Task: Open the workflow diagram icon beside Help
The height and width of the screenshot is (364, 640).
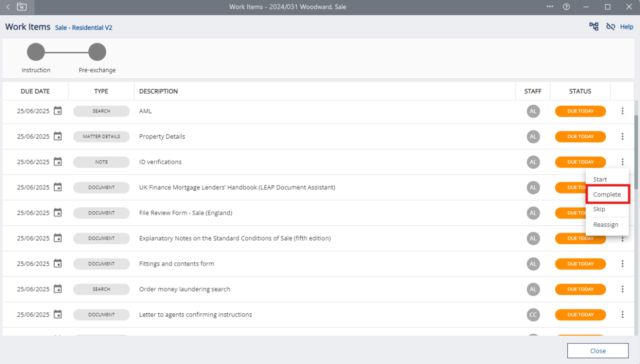Action: coord(594,27)
